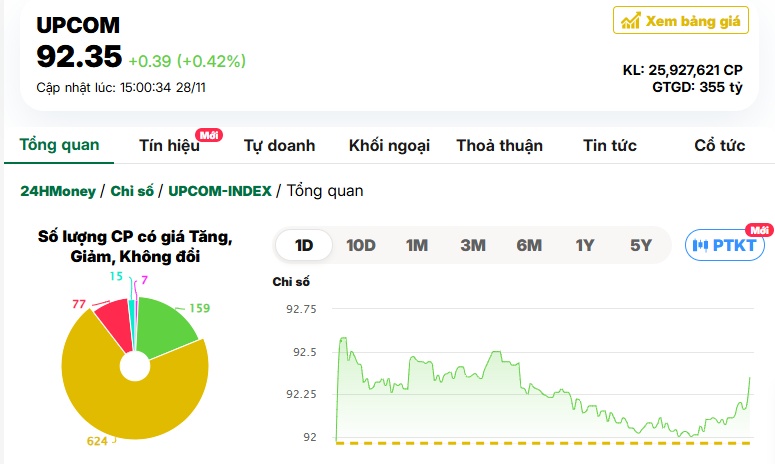Switch to the Tín hiệu tab
775x464 pixels.
pyautogui.click(x=169, y=146)
